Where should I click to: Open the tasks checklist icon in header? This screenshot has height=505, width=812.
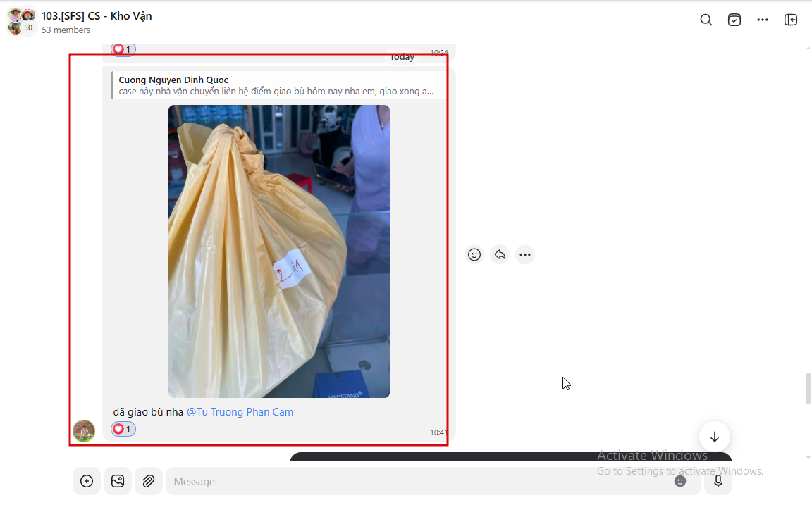point(734,20)
